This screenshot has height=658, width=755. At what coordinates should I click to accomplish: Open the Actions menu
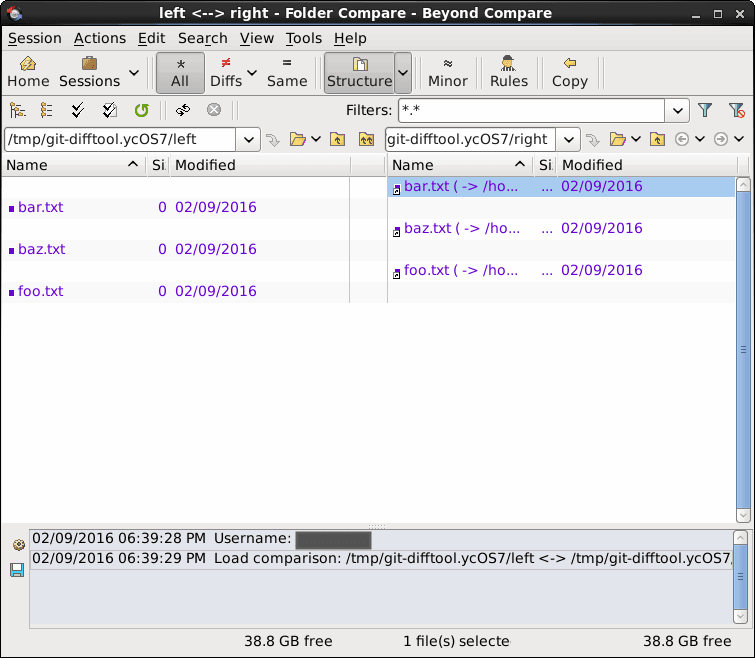point(100,38)
